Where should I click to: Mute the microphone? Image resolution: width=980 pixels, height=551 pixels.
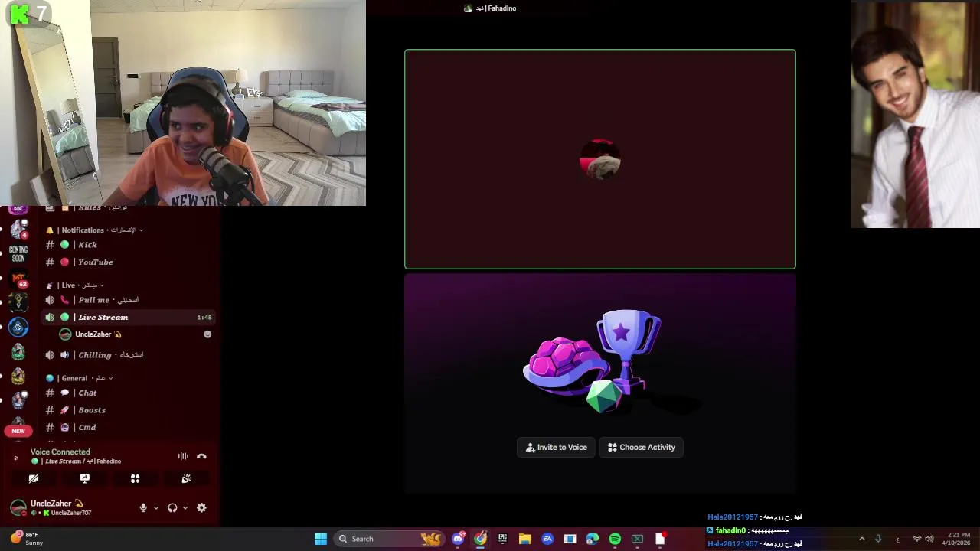143,507
